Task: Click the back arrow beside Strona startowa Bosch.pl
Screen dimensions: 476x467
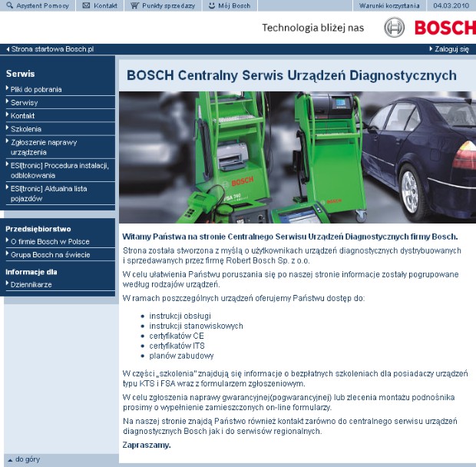Action: point(8,49)
